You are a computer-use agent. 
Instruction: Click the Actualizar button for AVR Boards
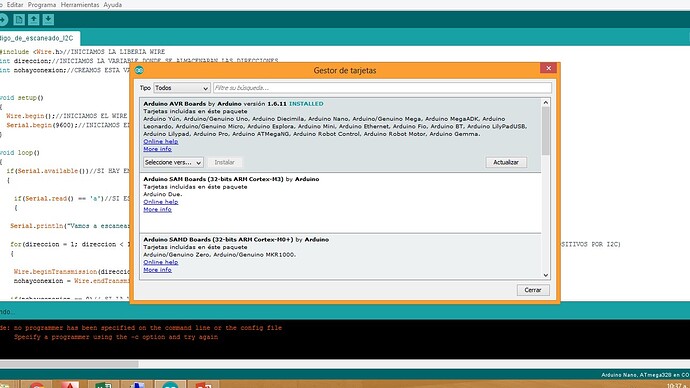[506, 162]
